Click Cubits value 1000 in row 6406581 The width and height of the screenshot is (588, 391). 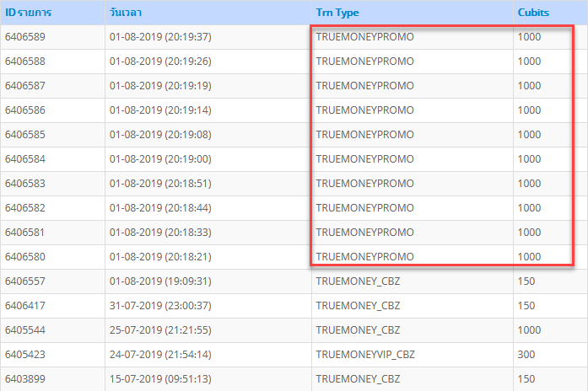point(530,233)
